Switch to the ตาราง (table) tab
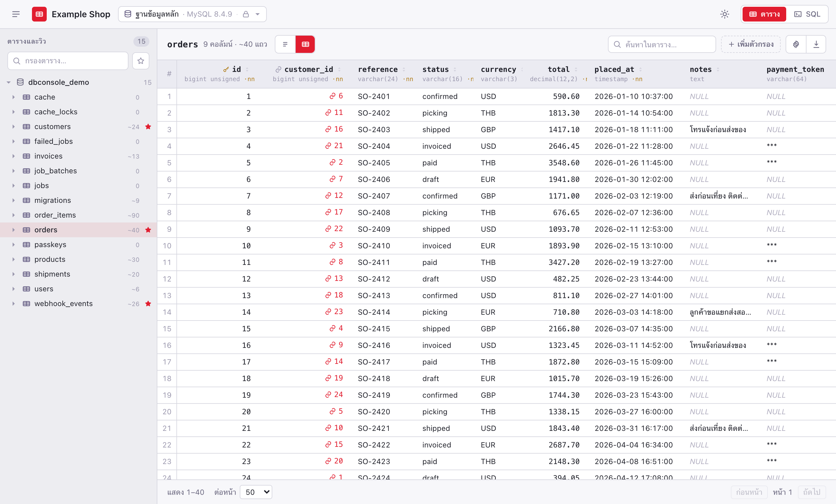Viewport: 836px width, 504px height. 764,14
